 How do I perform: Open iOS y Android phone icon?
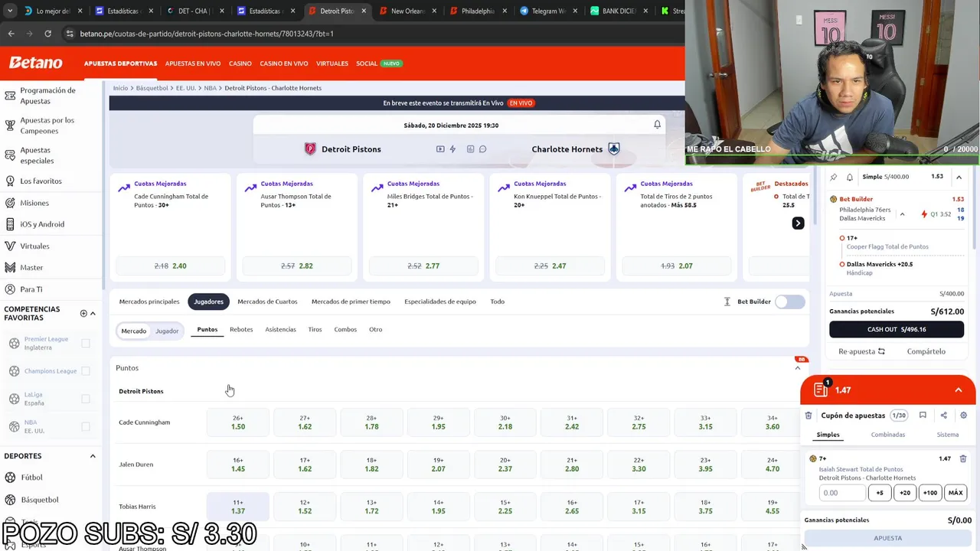point(10,224)
